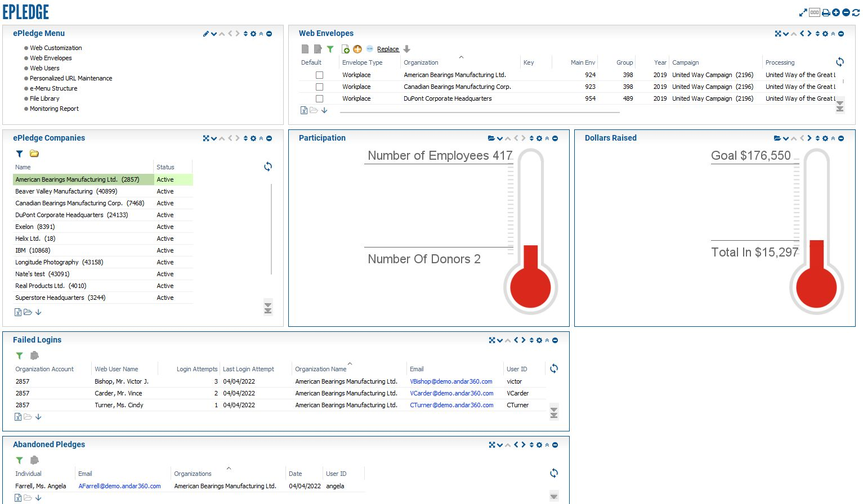Expand the ePledge Menu panel dropdown chevron
Viewport: 863px width, 504px height.
[214, 34]
